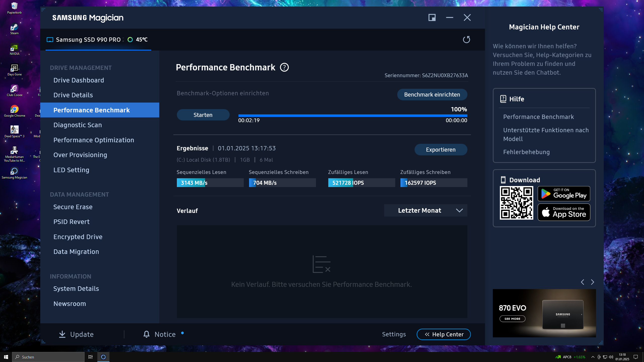Click the compact view icon in title bar
Image resolution: width=644 pixels, height=362 pixels.
pyautogui.click(x=432, y=17)
